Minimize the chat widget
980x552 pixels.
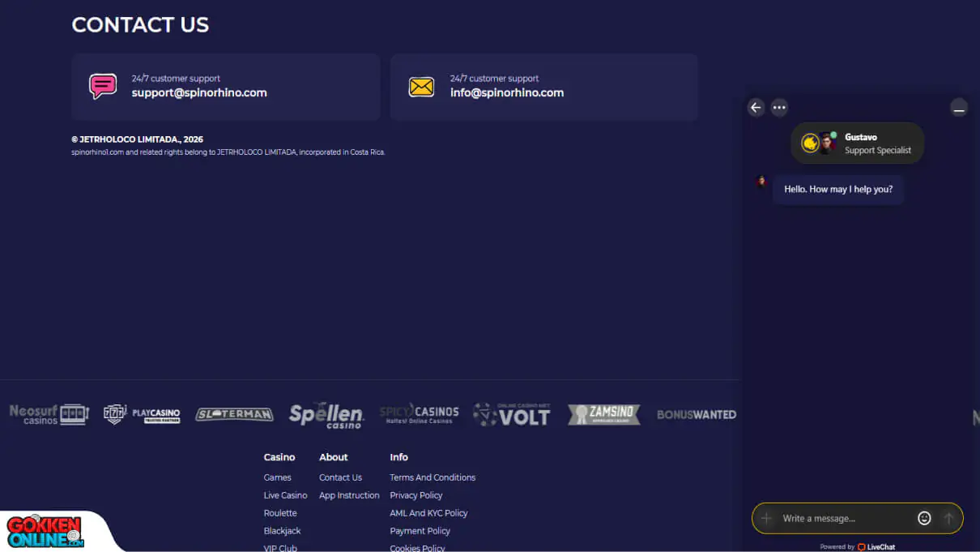coord(959,107)
